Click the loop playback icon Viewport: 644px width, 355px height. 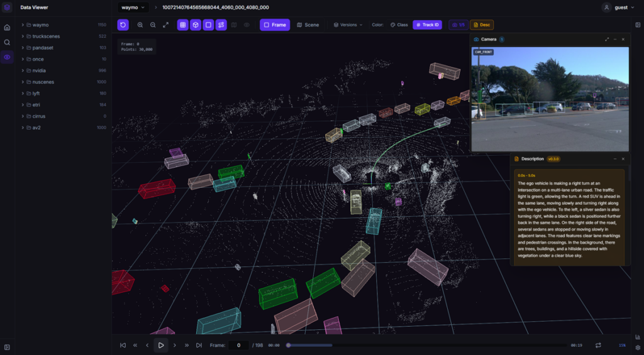[x=598, y=345]
